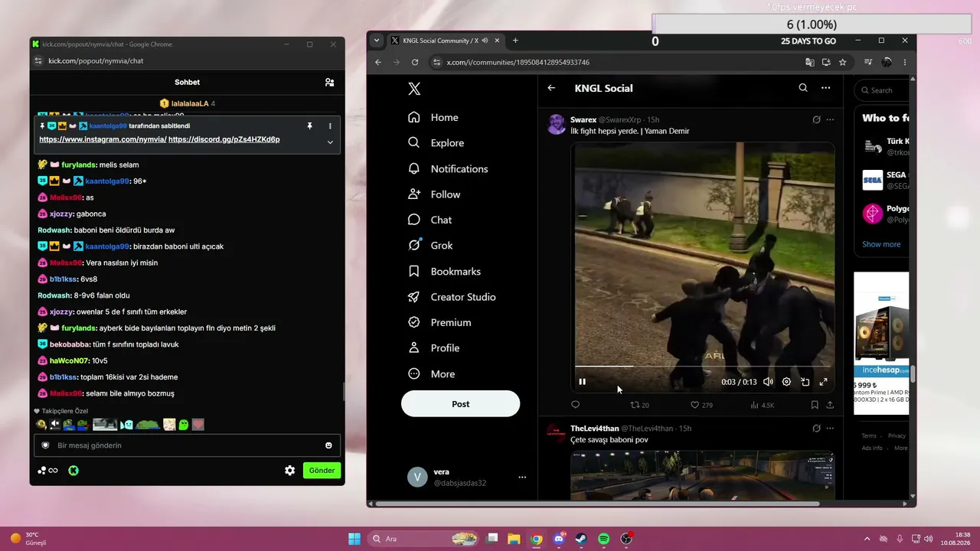980x551 pixels.
Task: Repost the Swarex post
Action: [x=639, y=405]
